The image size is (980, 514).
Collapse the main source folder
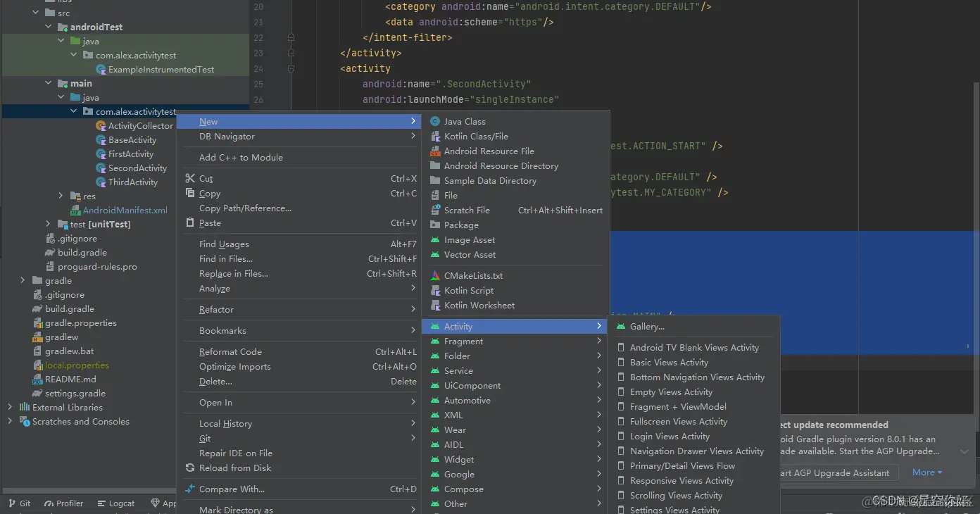point(49,84)
